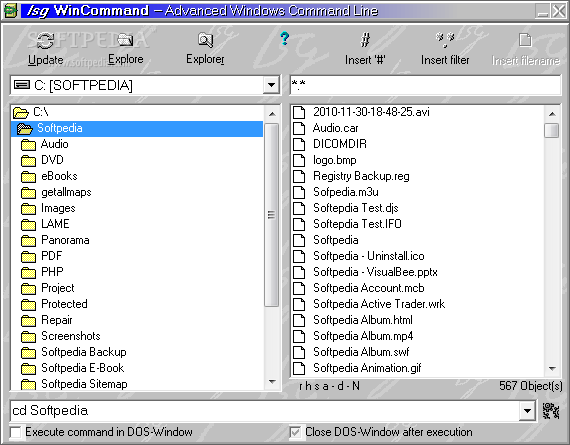The image size is (570, 445).
Task: Minimize the WinCommand window
Action: (x=542, y=11)
